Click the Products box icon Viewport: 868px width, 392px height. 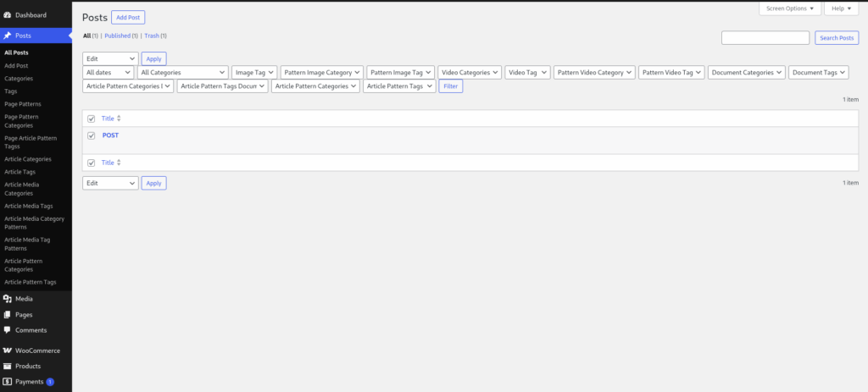coord(7,366)
